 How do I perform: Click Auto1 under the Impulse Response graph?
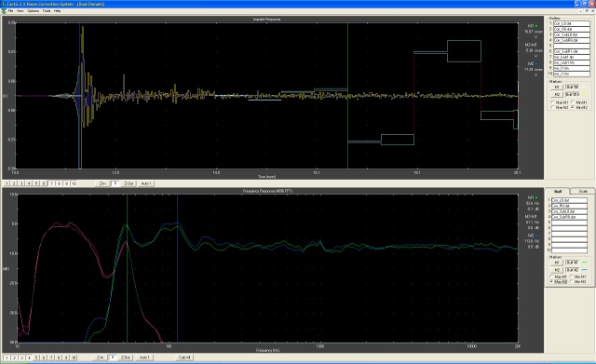pyautogui.click(x=146, y=183)
